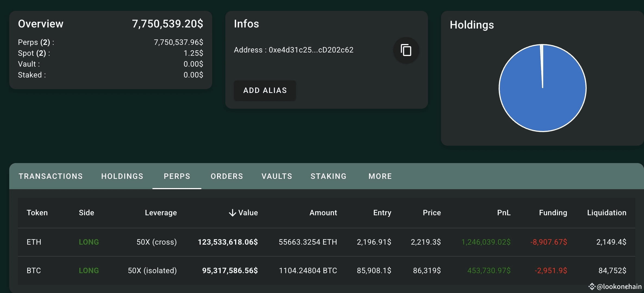
Task: Click spot balance 1.25$
Action: (x=193, y=53)
